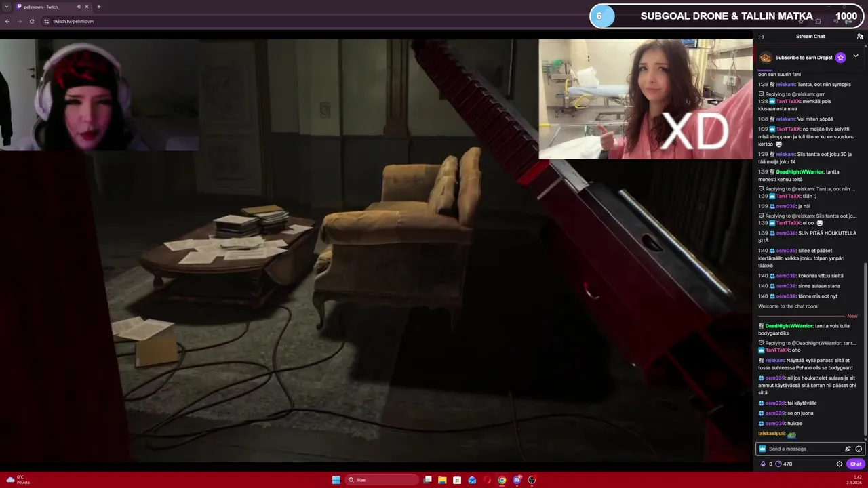Click osm039 message 'tänne mis oot nyt'
The image size is (868, 488).
point(817,296)
